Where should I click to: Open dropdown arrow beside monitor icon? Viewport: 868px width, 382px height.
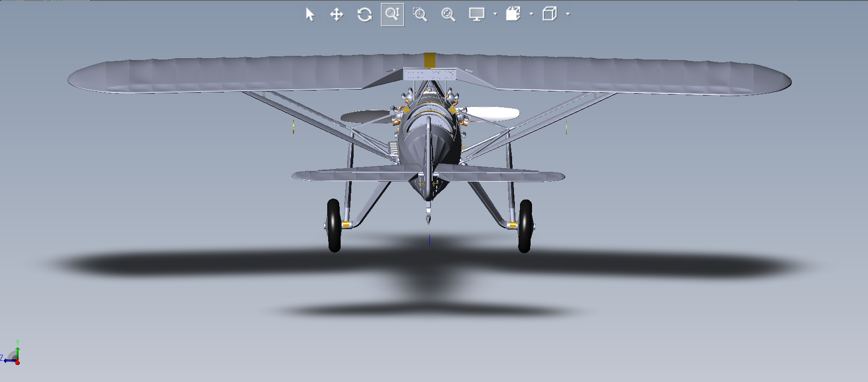(495, 14)
